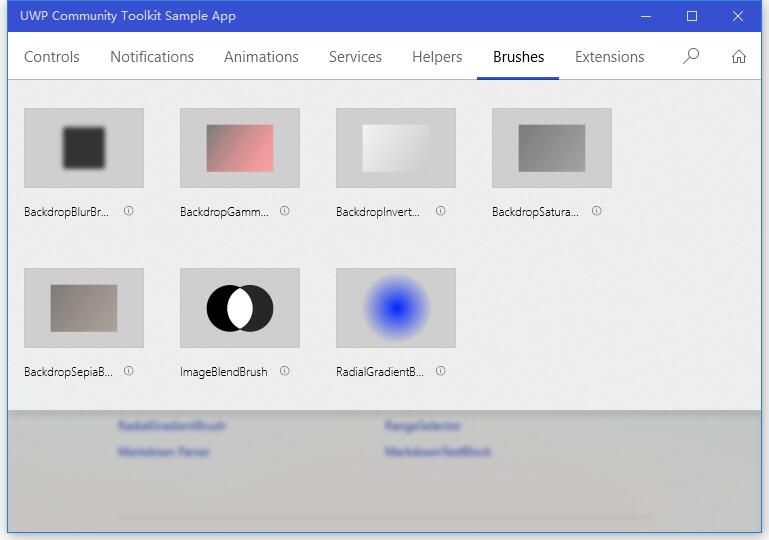Viewport: 769px width, 540px height.
Task: Open the blue RadialGradientBrush thumbnail
Action: click(396, 308)
